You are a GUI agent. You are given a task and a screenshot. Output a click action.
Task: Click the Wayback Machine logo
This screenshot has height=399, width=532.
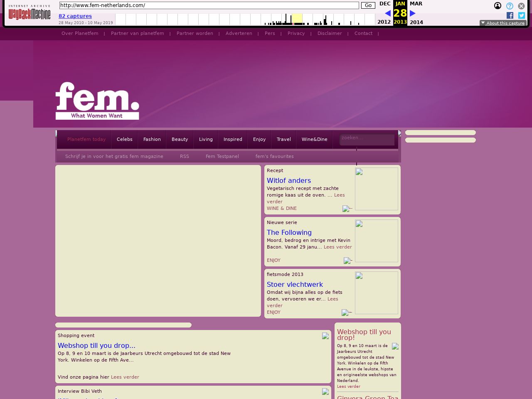tap(29, 12)
